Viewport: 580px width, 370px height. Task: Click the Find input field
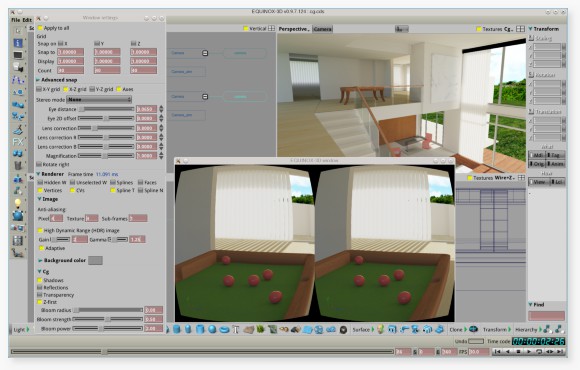547,316
